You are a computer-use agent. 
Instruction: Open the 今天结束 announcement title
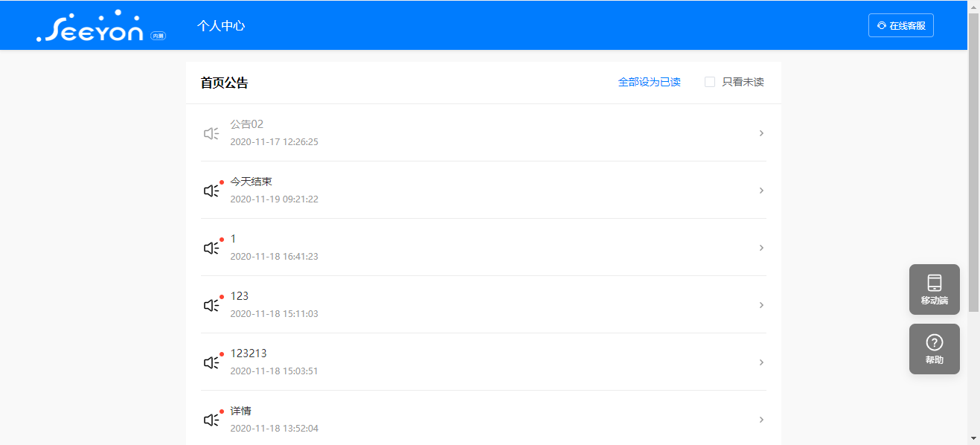[251, 182]
